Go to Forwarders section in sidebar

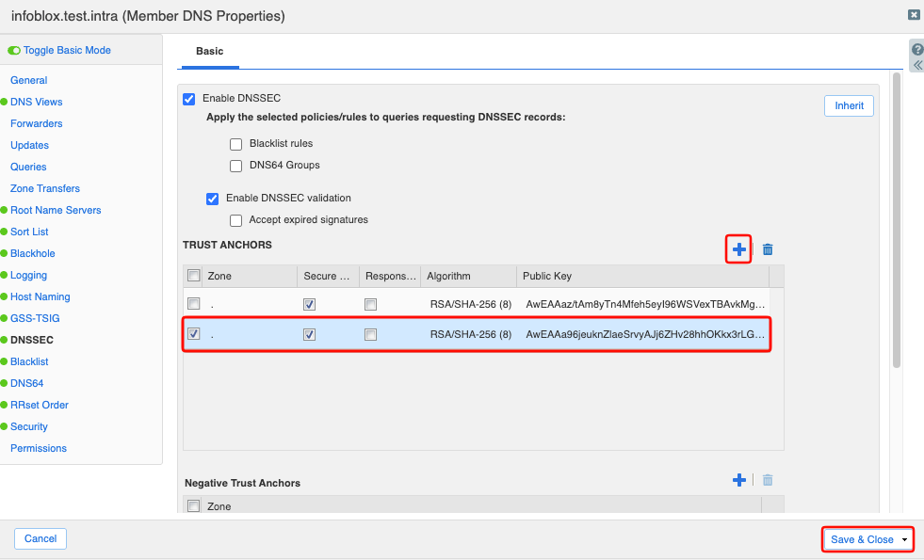pyautogui.click(x=37, y=123)
